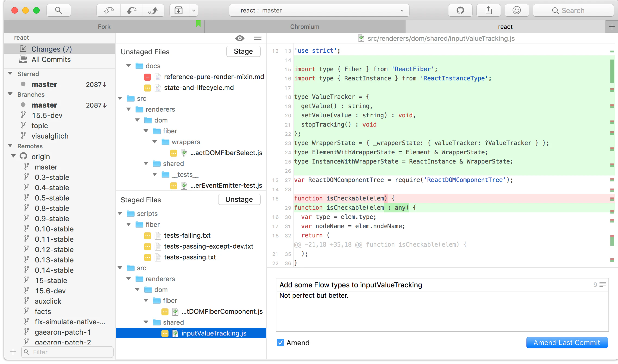Image resolution: width=618 pixels, height=364 pixels.
Task: Select the ...actDOMFiberSelect.js file
Action: [x=191, y=153]
